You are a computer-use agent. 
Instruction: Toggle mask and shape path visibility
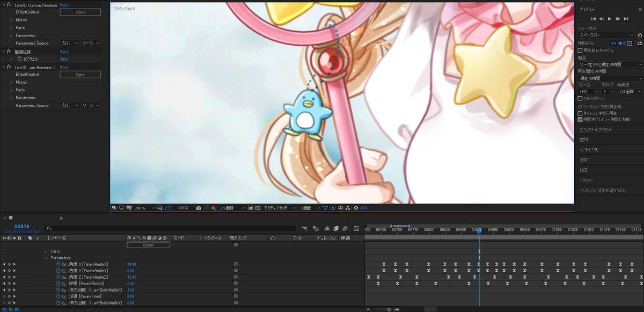[167, 208]
